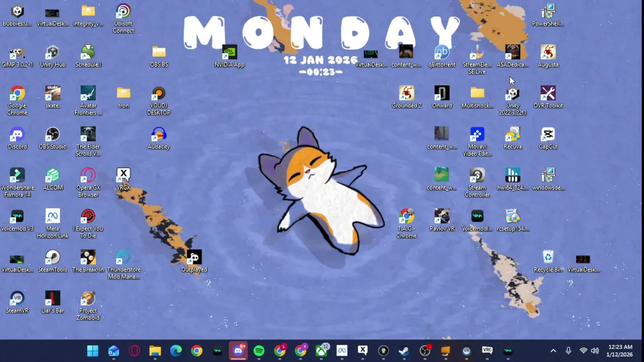Image resolution: width=644 pixels, height=362 pixels.
Task: Select the rcsetup154 installer file
Action: [x=513, y=220]
